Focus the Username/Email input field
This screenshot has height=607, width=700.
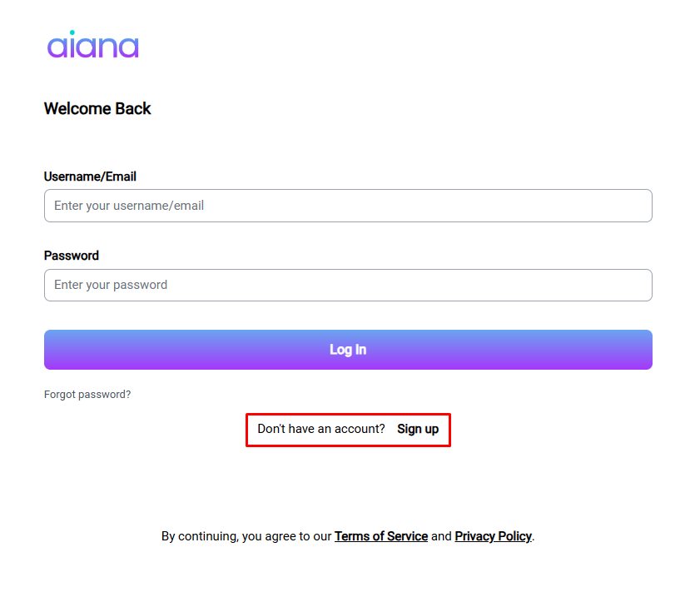(348, 206)
